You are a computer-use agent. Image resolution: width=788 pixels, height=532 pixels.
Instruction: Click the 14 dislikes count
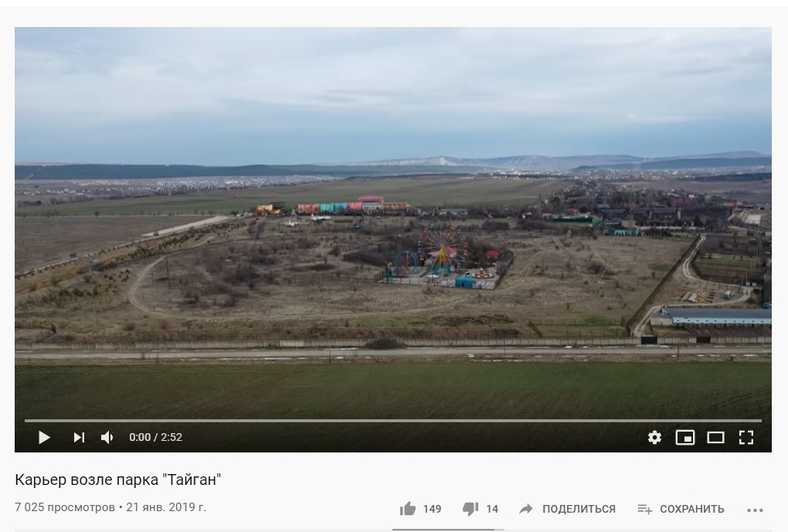pyautogui.click(x=492, y=509)
